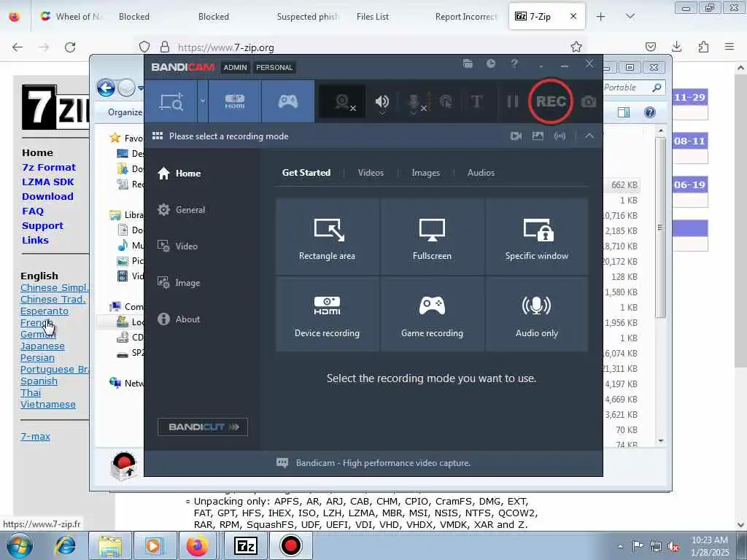
Task: Open General settings in Bandicam sidebar
Action: pyautogui.click(x=181, y=210)
